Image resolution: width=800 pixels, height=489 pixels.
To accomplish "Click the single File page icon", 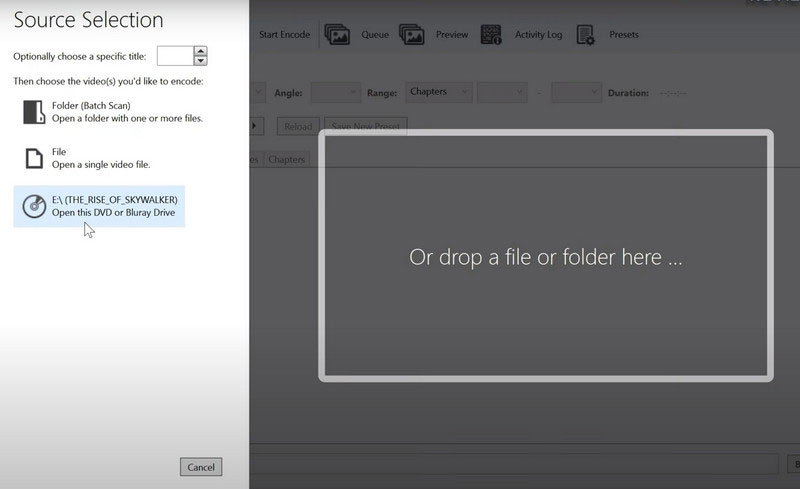I will [x=34, y=158].
